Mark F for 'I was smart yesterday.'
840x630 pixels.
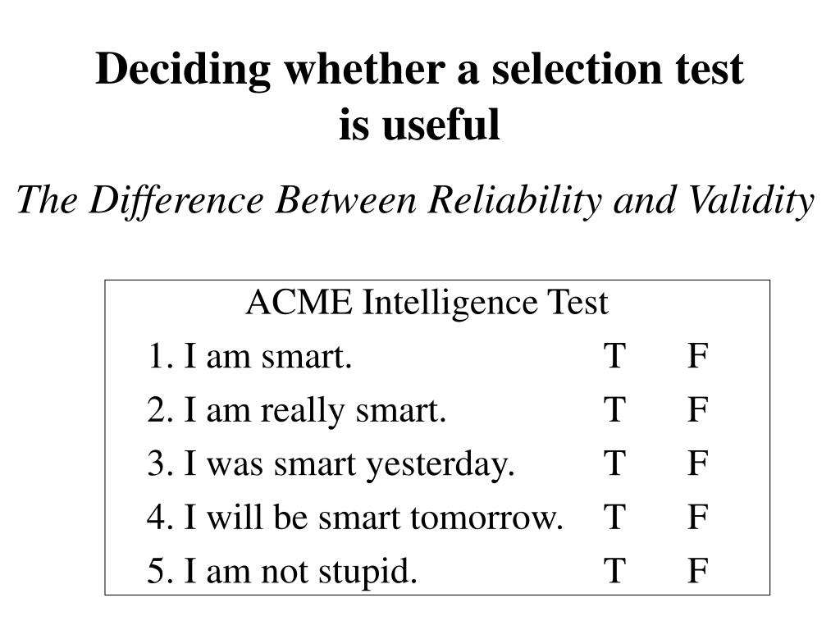697,464
